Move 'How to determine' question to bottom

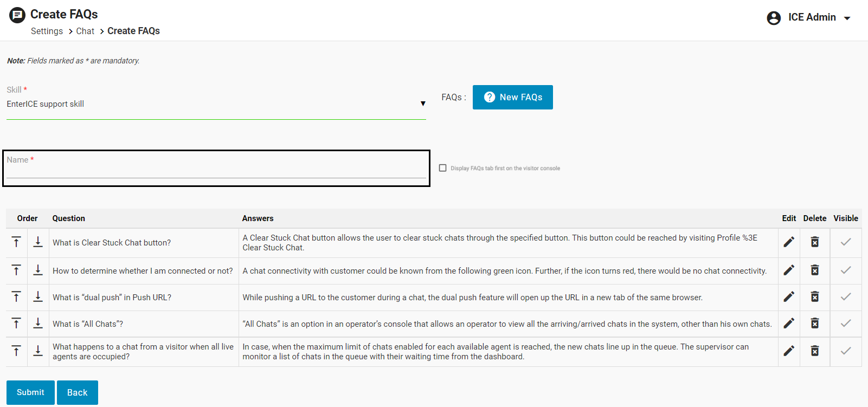tap(38, 270)
